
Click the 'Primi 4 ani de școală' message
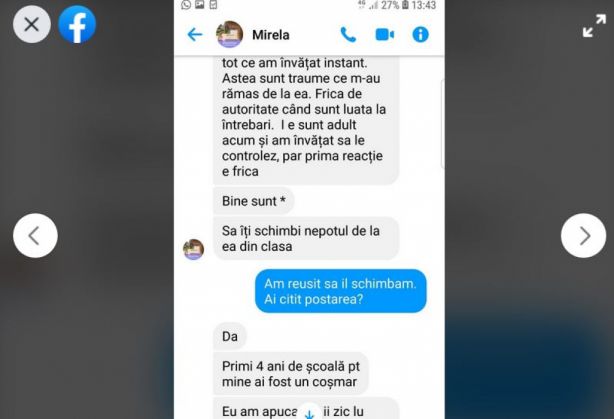[x=291, y=374]
